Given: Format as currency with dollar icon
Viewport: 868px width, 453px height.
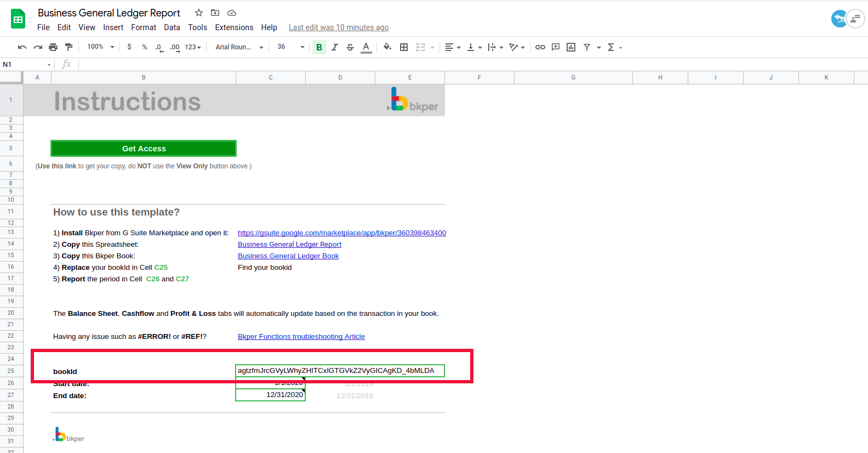Looking at the screenshot, I should pyautogui.click(x=129, y=47).
